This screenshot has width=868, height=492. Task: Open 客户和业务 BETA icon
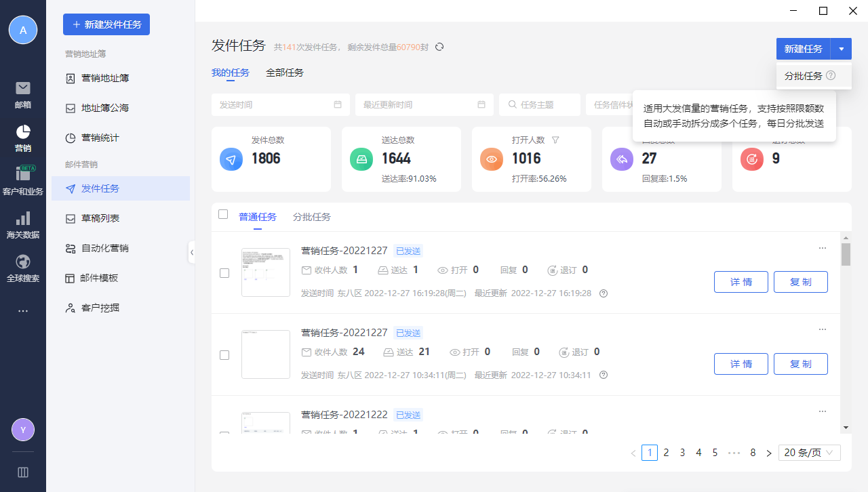click(23, 173)
